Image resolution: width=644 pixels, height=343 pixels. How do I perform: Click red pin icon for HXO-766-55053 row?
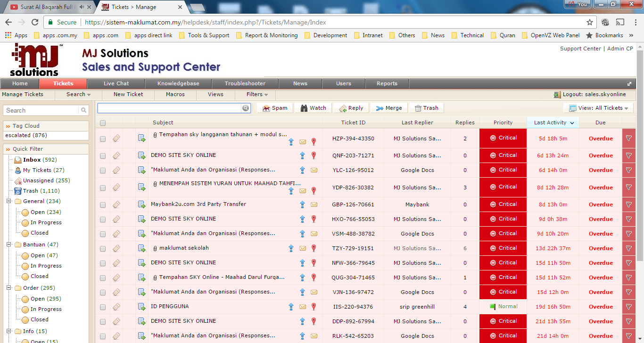pos(314,219)
